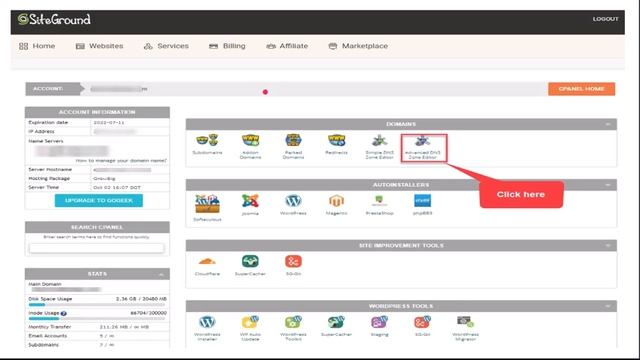Click the Disk Space Usage progress bar
The width and height of the screenshot is (640, 360).
pyautogui.click(x=97, y=304)
